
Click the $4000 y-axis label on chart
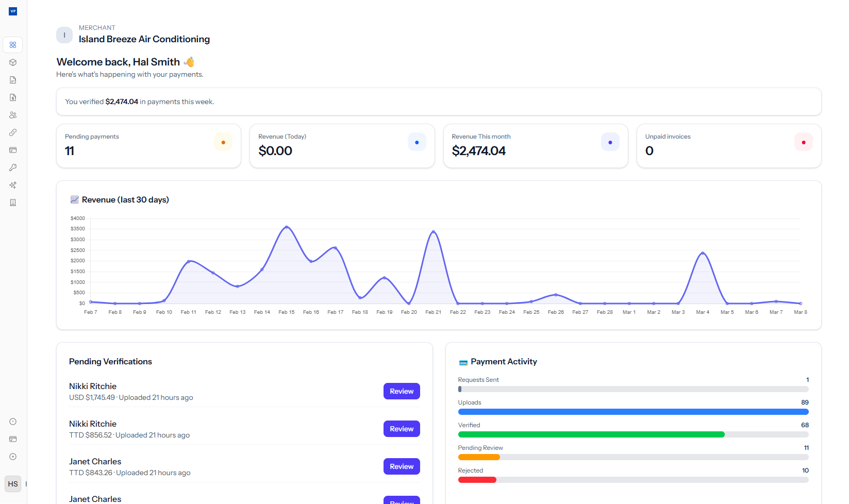78,219
